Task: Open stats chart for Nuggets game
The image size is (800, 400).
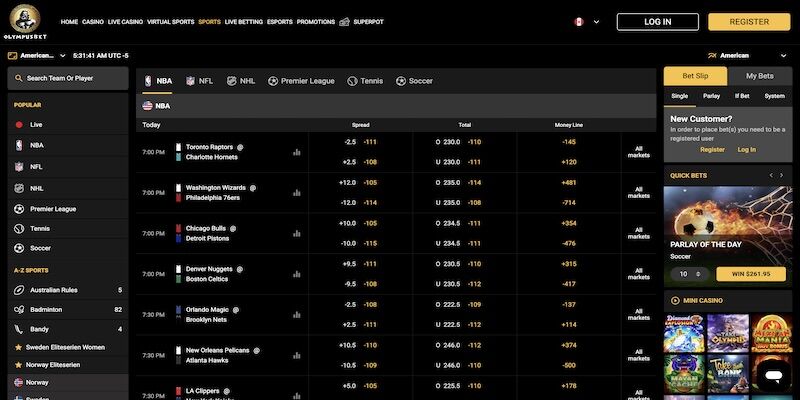Action: click(297, 274)
